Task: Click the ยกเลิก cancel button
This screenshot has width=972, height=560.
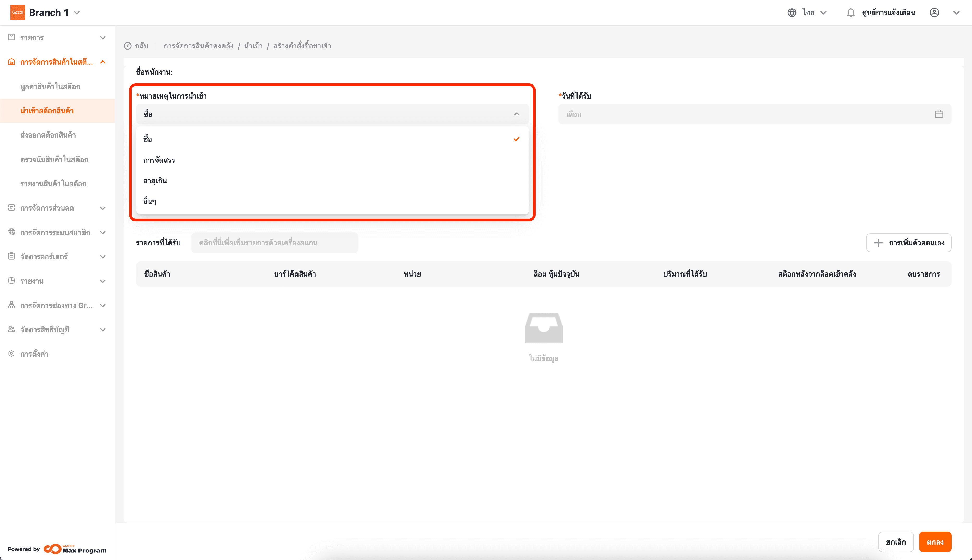Action: coord(895,541)
